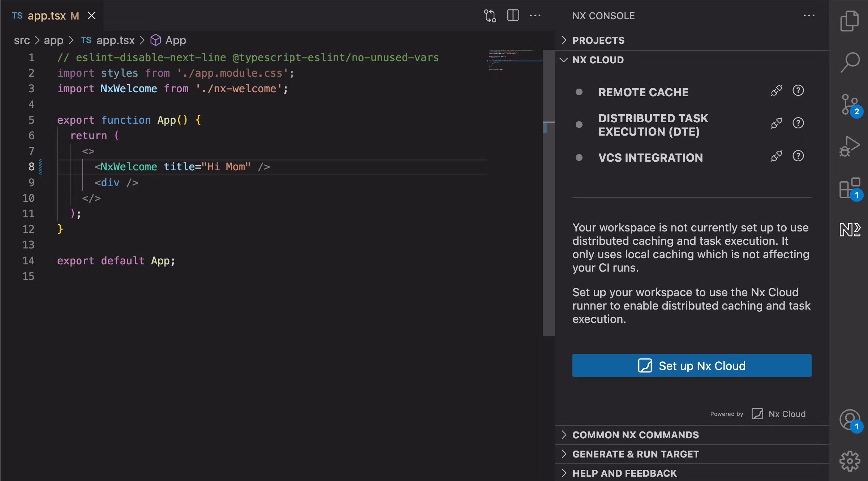Click the Open Changes compare icon

[490, 16]
